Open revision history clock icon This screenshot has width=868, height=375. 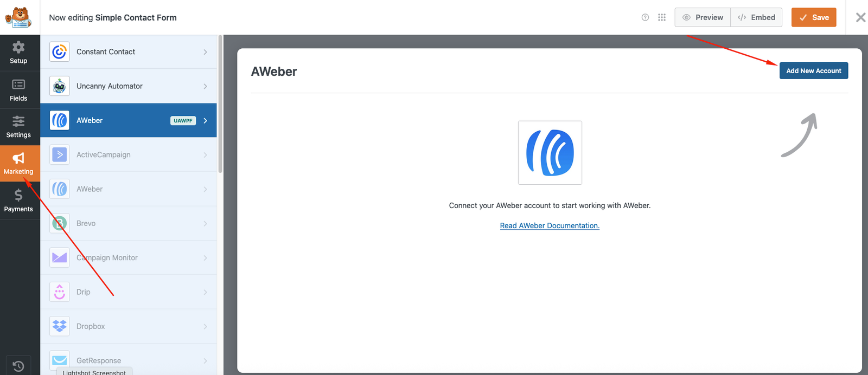(18, 366)
